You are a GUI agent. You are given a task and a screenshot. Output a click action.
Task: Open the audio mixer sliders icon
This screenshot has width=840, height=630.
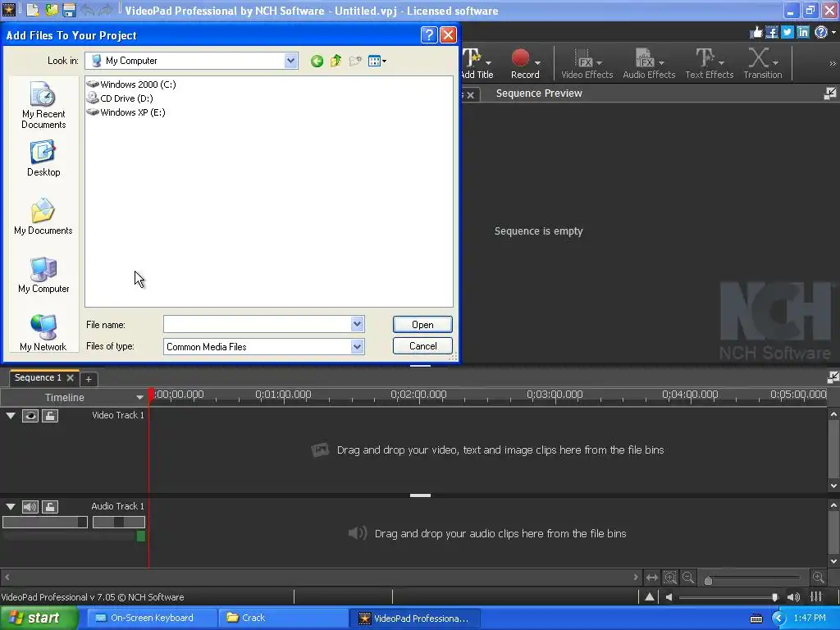pyautogui.click(x=816, y=597)
